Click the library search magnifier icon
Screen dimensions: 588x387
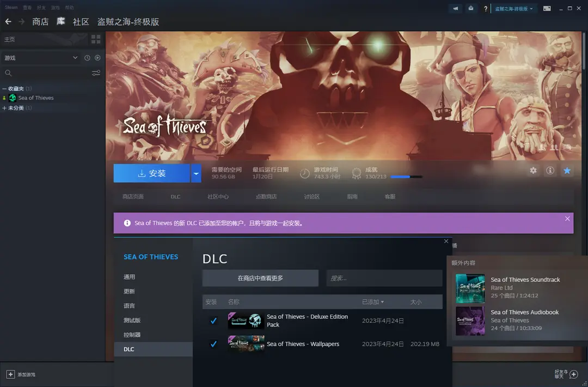click(x=8, y=73)
